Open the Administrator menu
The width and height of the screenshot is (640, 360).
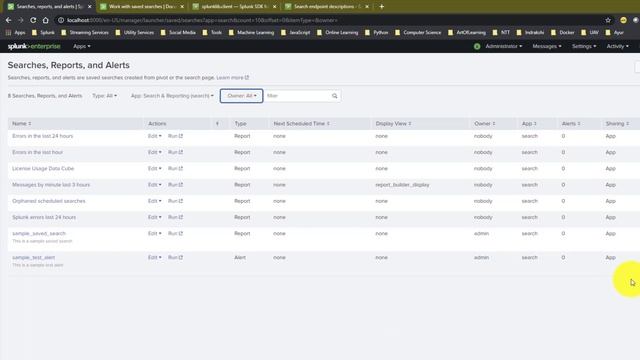pyautogui.click(x=504, y=47)
